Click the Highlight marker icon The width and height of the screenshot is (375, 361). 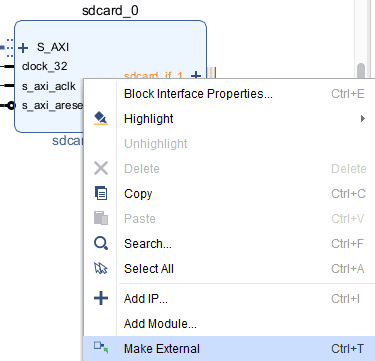(x=101, y=118)
